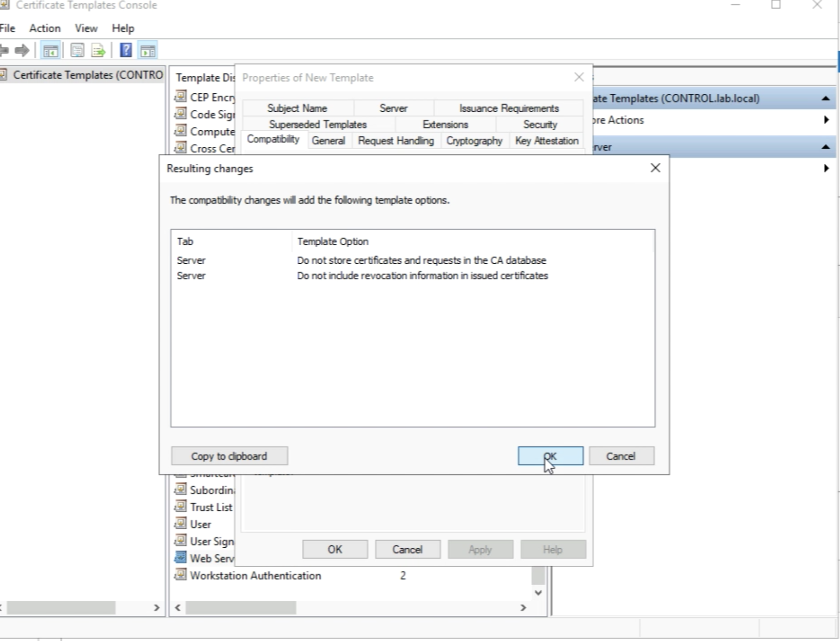
Task: Toggle the Show/Hide Console Tree icon
Action: tap(50, 50)
